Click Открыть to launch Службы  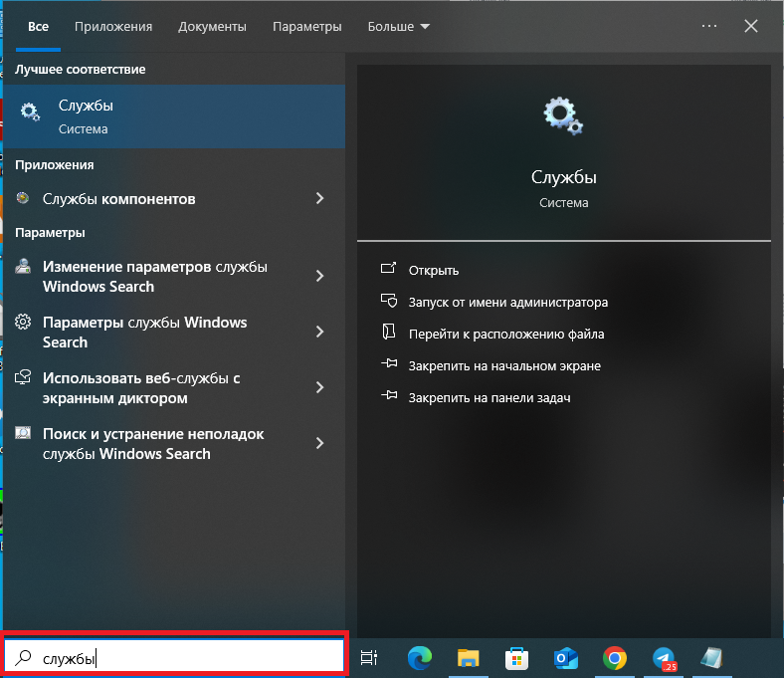[x=434, y=270]
